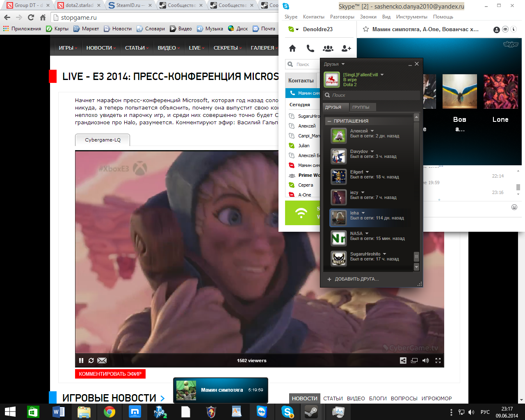Select Cybergame-LQ stream tab
Viewport: 525px width, 420px height.
(103, 140)
